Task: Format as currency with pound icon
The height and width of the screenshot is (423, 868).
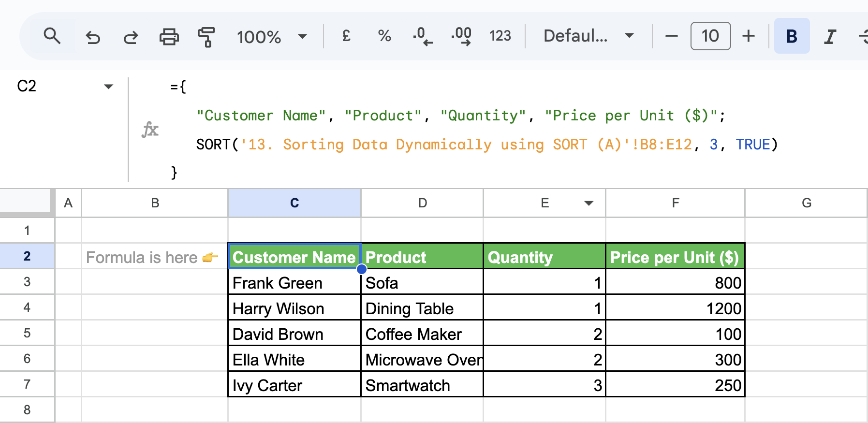Action: point(346,36)
